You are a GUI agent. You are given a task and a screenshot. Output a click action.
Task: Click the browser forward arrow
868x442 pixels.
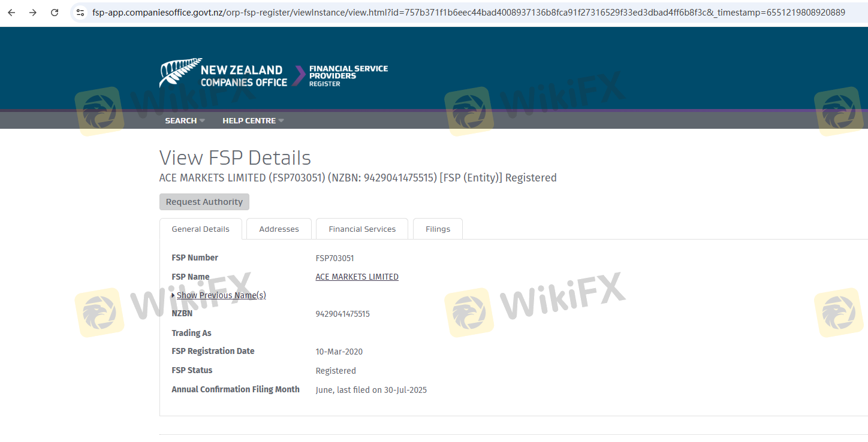33,13
